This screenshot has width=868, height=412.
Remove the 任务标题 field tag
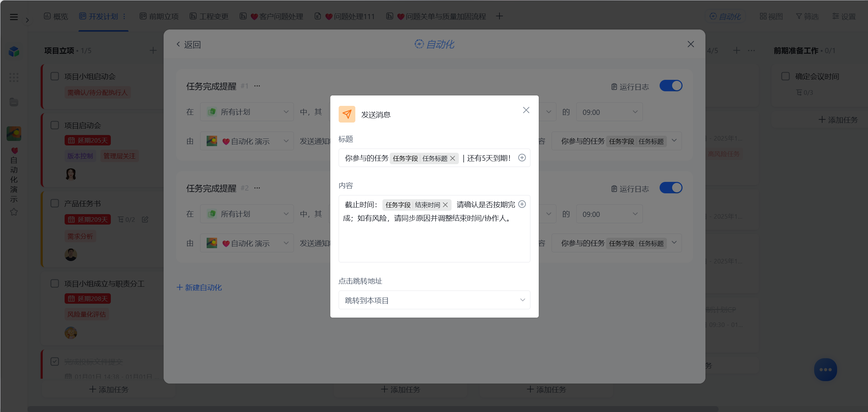(453, 158)
